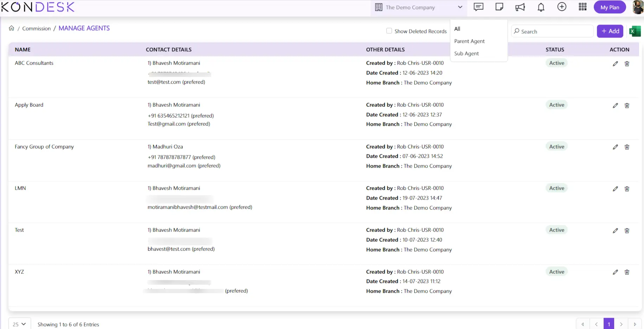Click the Add agent button
This screenshot has height=329, width=644.
coord(610,31)
